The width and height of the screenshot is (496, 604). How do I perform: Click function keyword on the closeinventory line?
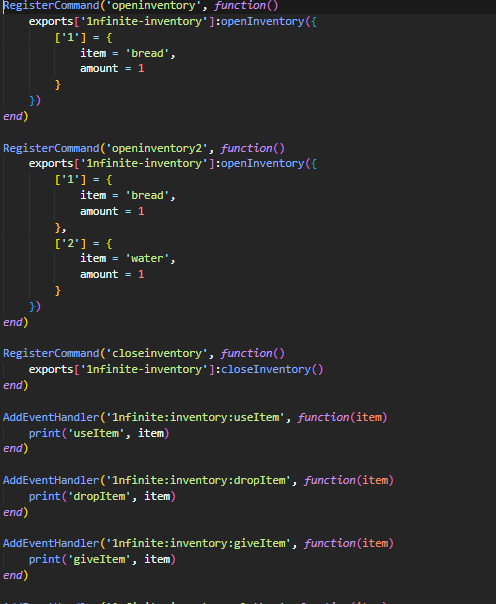pyautogui.click(x=246, y=353)
